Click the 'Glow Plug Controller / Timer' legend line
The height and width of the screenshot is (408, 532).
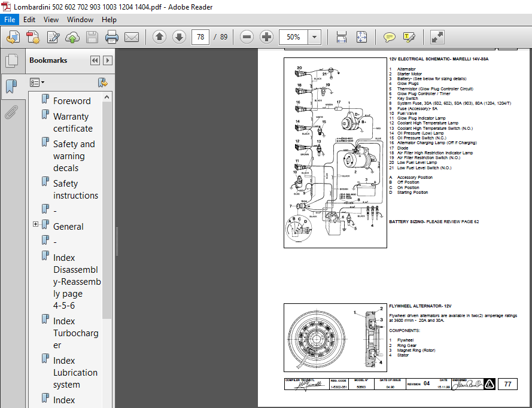pyautogui.click(x=419, y=93)
